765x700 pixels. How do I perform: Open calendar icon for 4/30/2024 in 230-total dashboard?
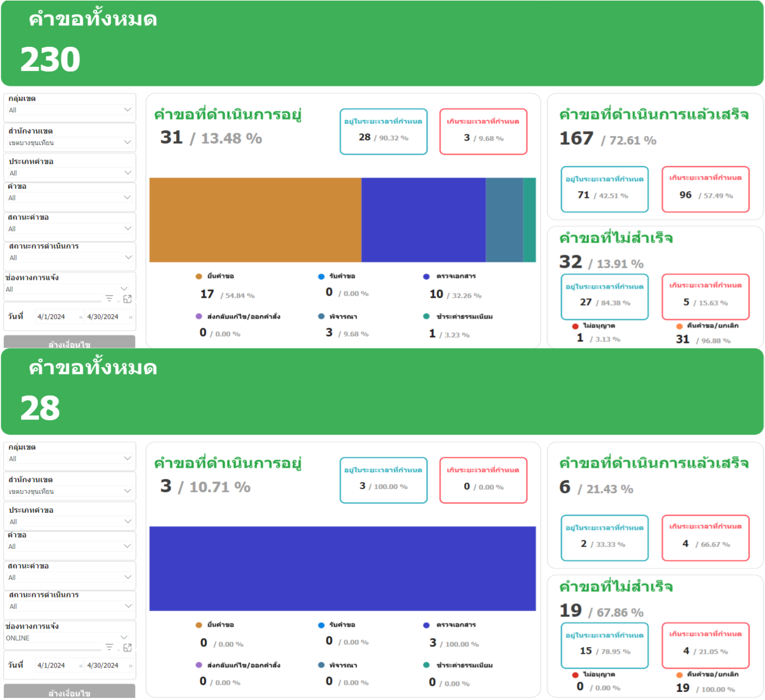(130, 317)
